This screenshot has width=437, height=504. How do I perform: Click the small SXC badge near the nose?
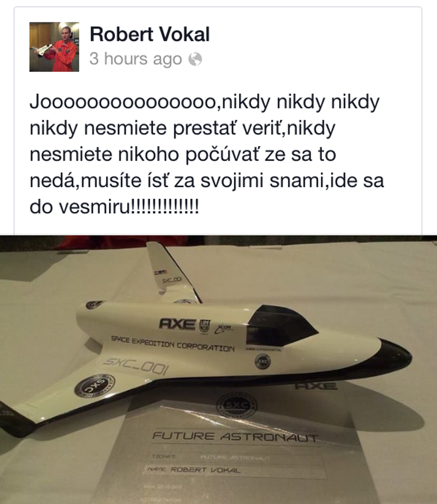click(262, 361)
